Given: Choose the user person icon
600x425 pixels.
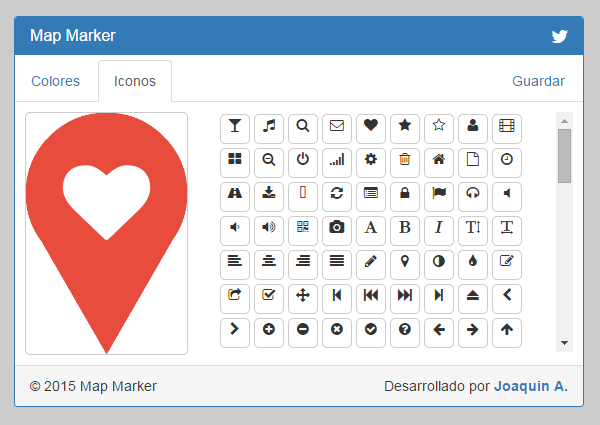Looking at the screenshot, I should pos(473,129).
